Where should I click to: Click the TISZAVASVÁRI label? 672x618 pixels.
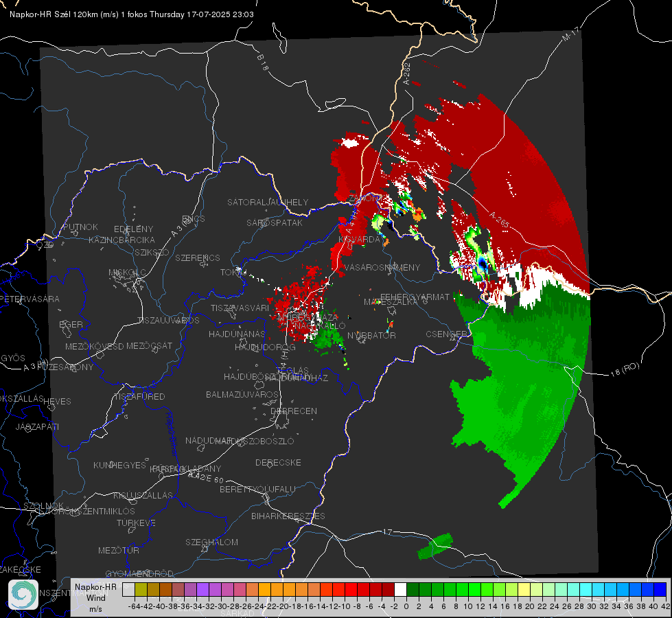click(240, 308)
